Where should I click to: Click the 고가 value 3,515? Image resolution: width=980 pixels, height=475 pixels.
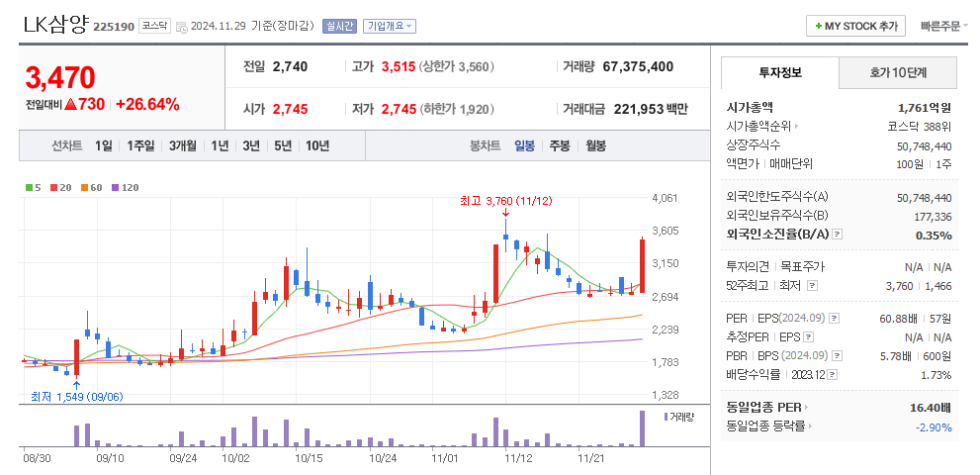(x=399, y=66)
